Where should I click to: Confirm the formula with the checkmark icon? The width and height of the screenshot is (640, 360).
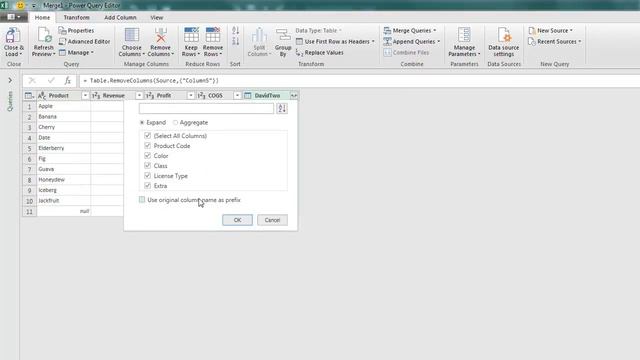pos(51,81)
